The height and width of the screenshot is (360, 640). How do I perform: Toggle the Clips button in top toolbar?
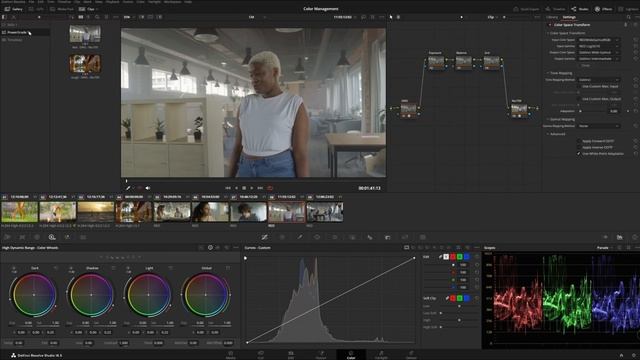coord(88,9)
